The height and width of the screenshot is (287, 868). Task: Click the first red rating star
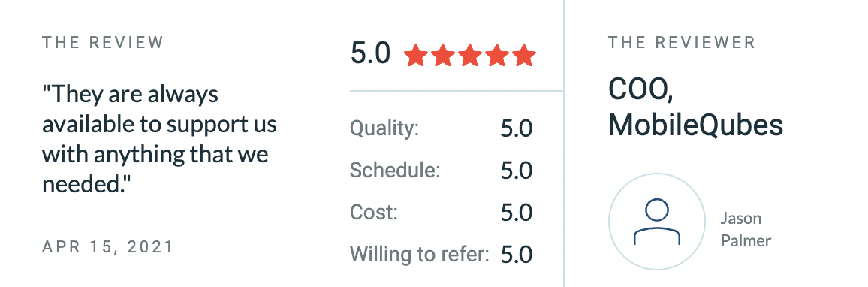(416, 56)
